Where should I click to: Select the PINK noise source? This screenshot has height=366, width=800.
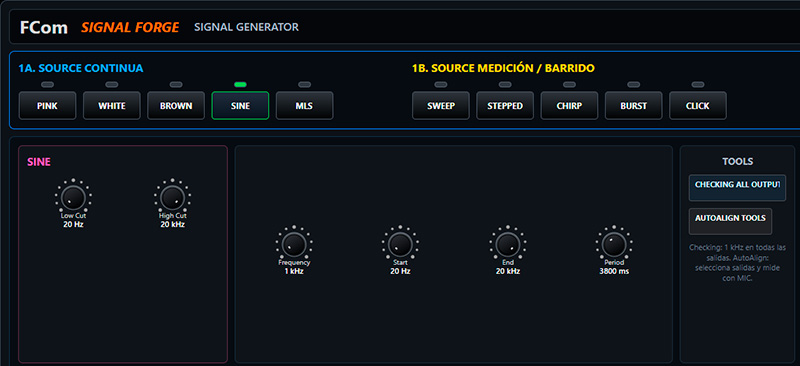47,106
